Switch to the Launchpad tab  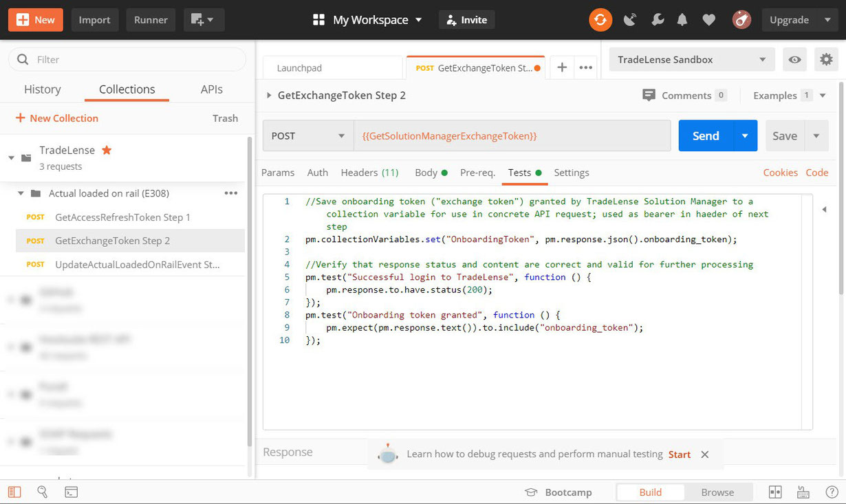pos(333,68)
